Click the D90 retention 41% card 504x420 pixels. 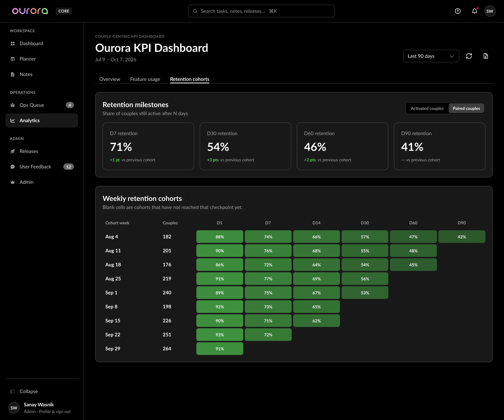coord(440,146)
